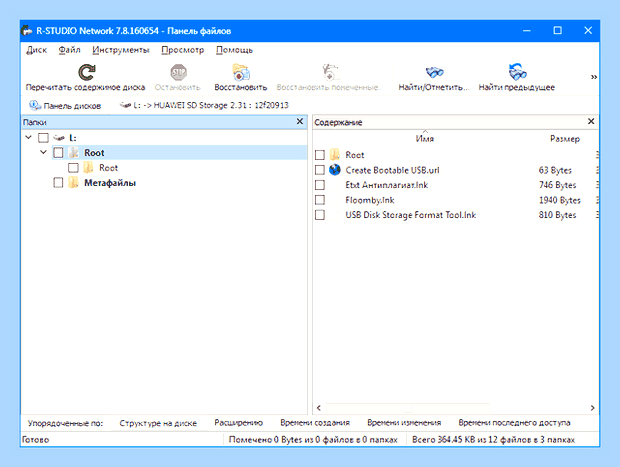Click the Имя column header

pyautogui.click(x=425, y=139)
